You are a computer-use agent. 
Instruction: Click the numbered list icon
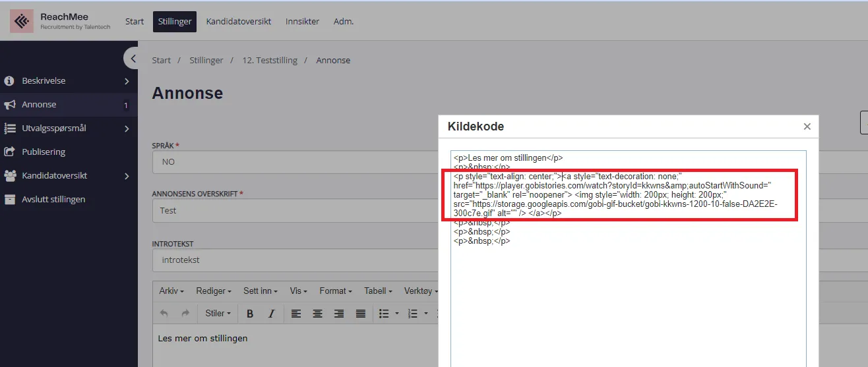(413, 314)
